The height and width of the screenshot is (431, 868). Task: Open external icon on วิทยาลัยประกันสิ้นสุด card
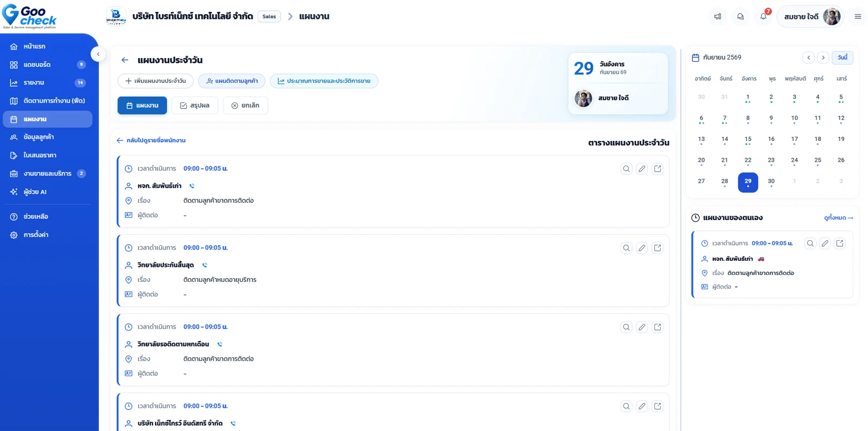tap(658, 248)
